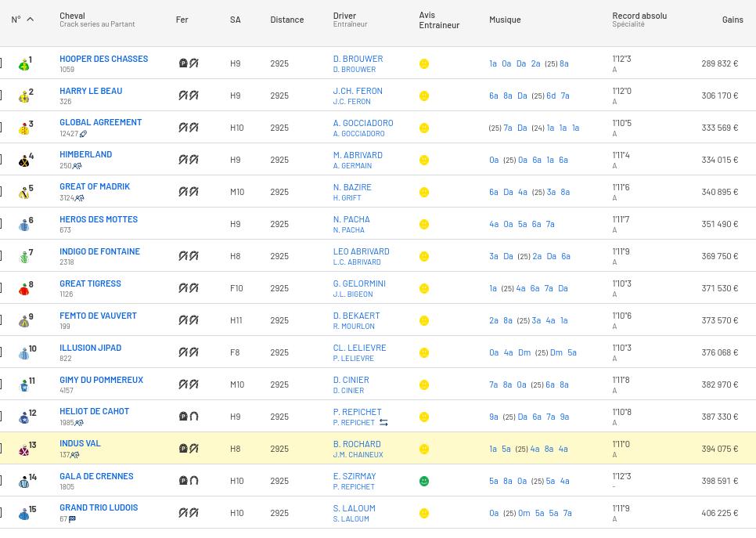Sort by the Distance column header
This screenshot has height=538, width=756.
(x=286, y=20)
